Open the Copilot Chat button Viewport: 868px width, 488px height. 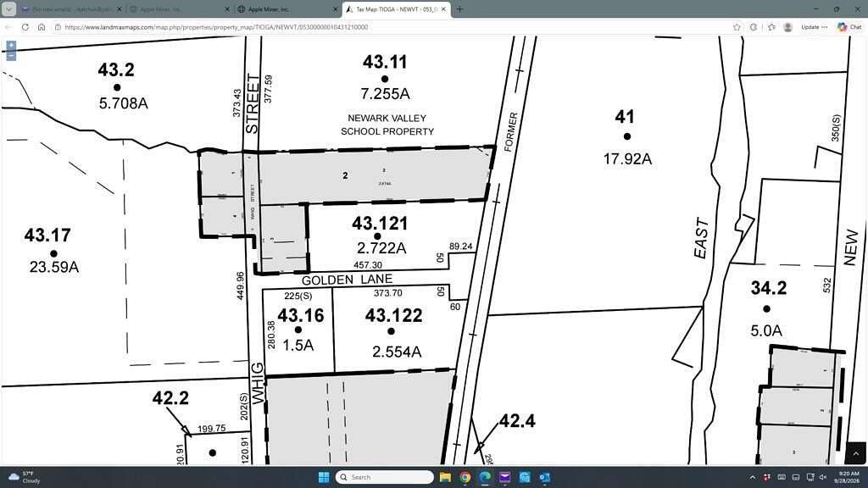(x=849, y=26)
